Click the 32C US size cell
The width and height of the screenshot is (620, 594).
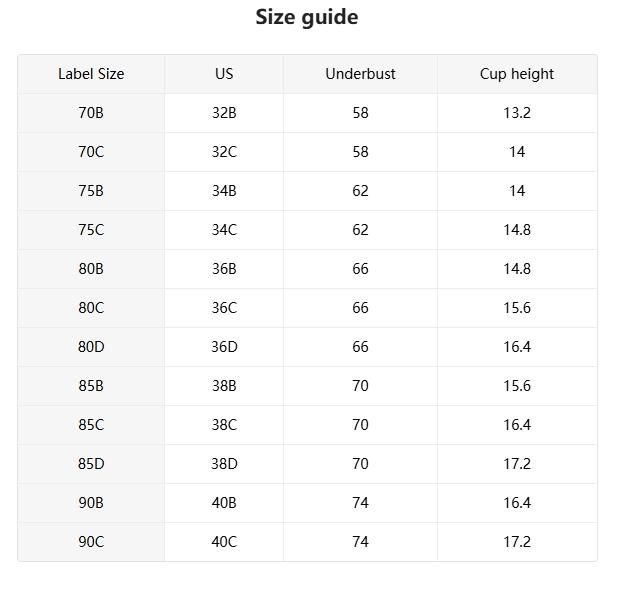[224, 152]
